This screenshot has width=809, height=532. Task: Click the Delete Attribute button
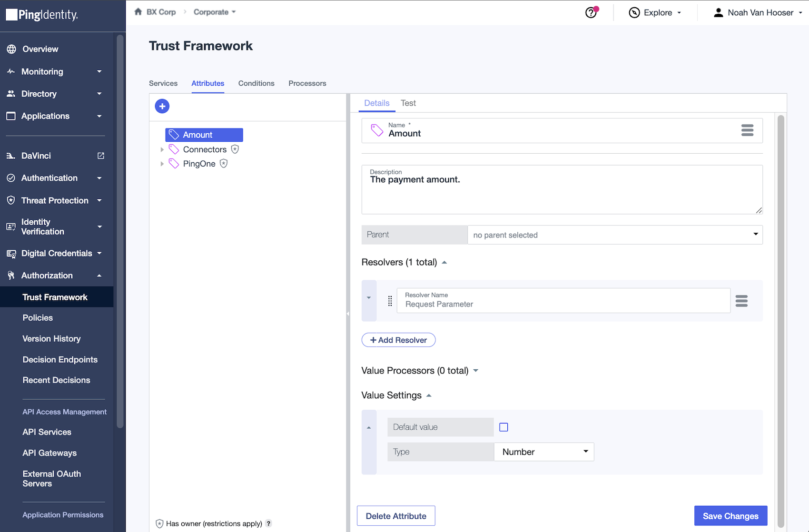tap(396, 516)
